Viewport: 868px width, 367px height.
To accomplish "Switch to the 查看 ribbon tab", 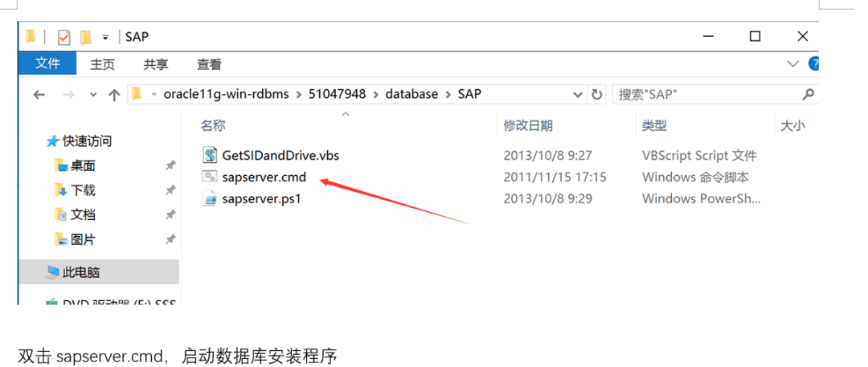I will 209,65.
